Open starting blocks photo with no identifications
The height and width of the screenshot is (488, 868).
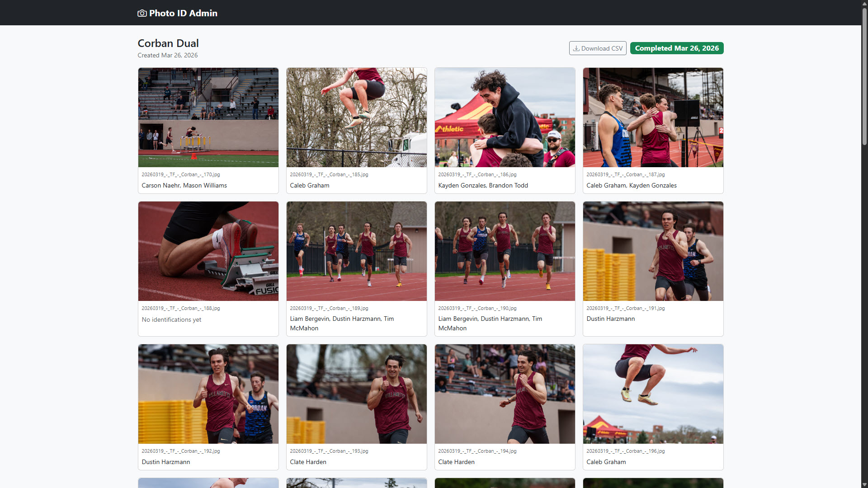(x=208, y=251)
